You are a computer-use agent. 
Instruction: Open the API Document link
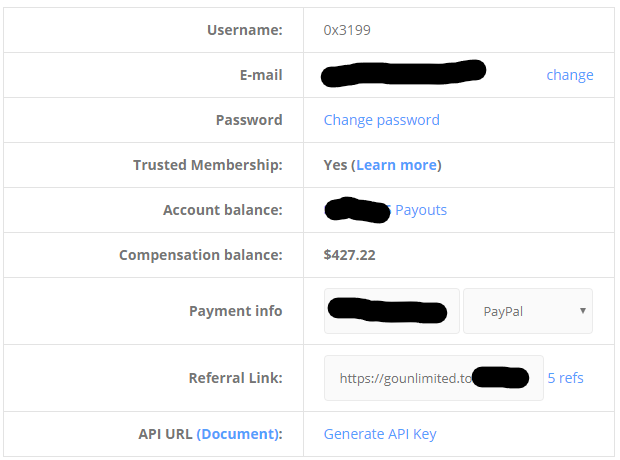click(x=236, y=434)
